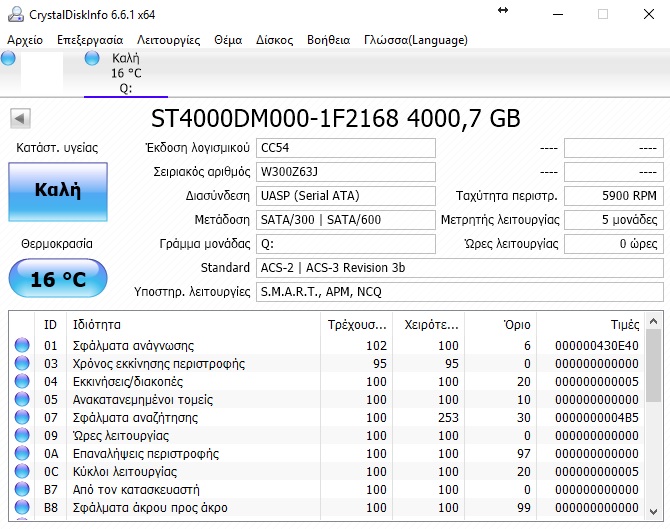Click the Ιδιότητα column header

point(194,325)
